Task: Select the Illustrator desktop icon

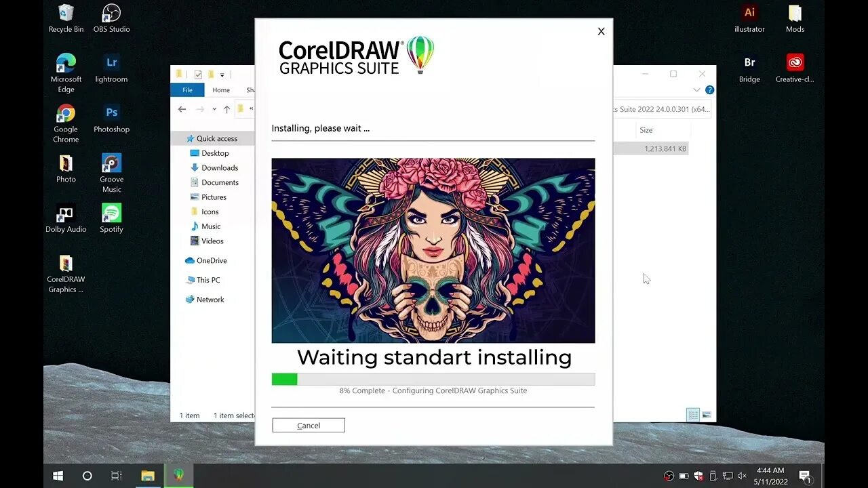Action: (749, 18)
